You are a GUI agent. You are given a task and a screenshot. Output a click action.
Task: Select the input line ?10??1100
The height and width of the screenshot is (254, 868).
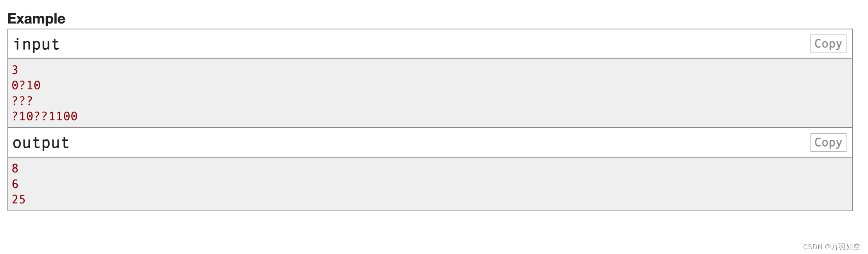[44, 116]
